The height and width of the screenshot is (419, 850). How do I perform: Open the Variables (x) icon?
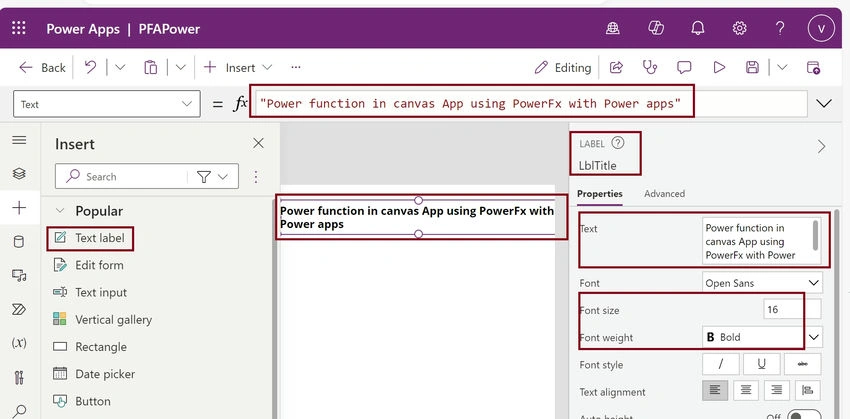pyautogui.click(x=19, y=343)
